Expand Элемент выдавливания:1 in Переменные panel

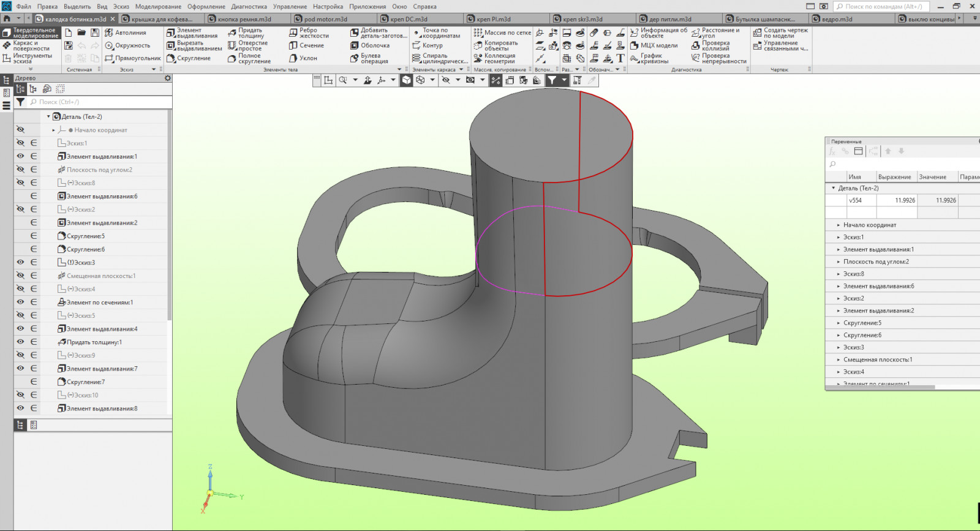pos(839,249)
